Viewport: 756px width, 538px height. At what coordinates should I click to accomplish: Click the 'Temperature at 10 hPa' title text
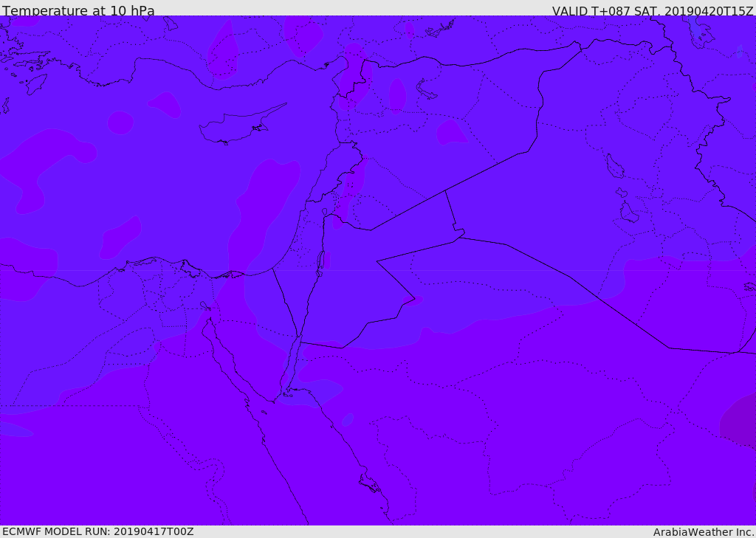(78, 10)
